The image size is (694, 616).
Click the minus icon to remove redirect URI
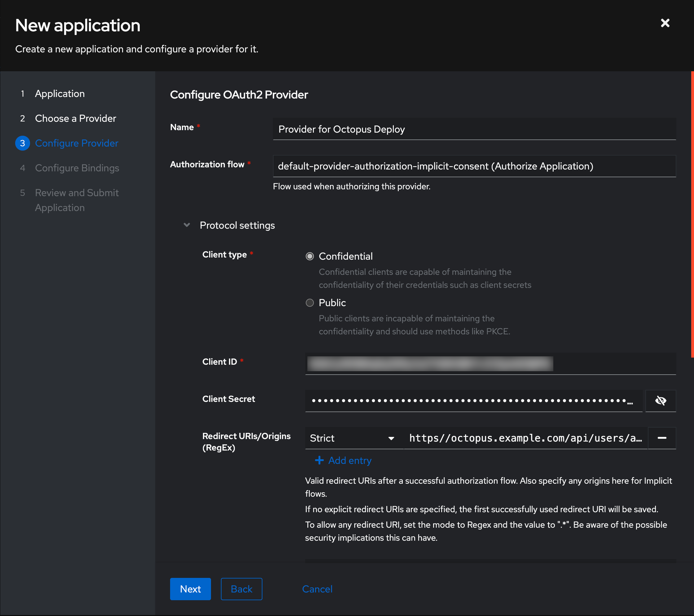[x=662, y=438]
